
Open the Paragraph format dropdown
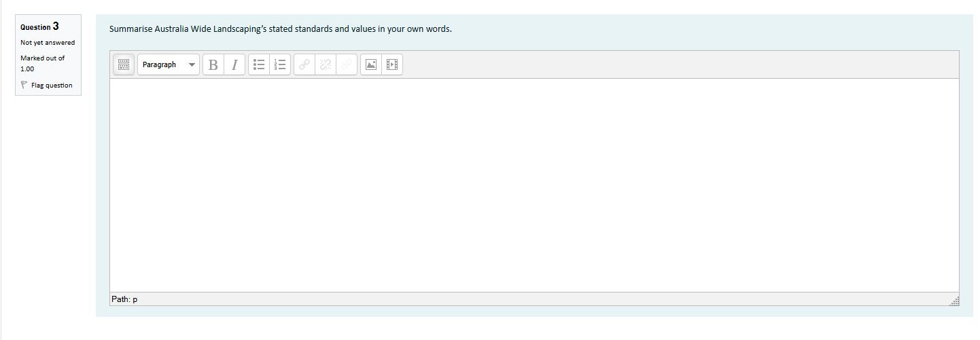pyautogui.click(x=169, y=64)
